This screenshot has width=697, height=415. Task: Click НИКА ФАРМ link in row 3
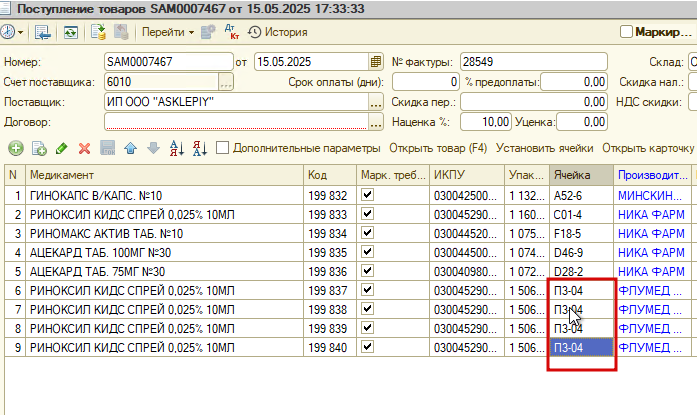(x=651, y=233)
